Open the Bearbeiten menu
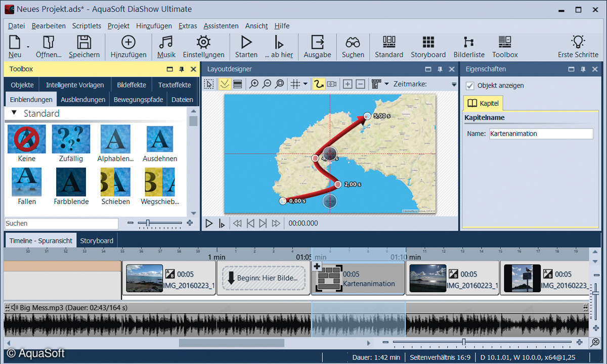This screenshot has width=607, height=364. (49, 26)
